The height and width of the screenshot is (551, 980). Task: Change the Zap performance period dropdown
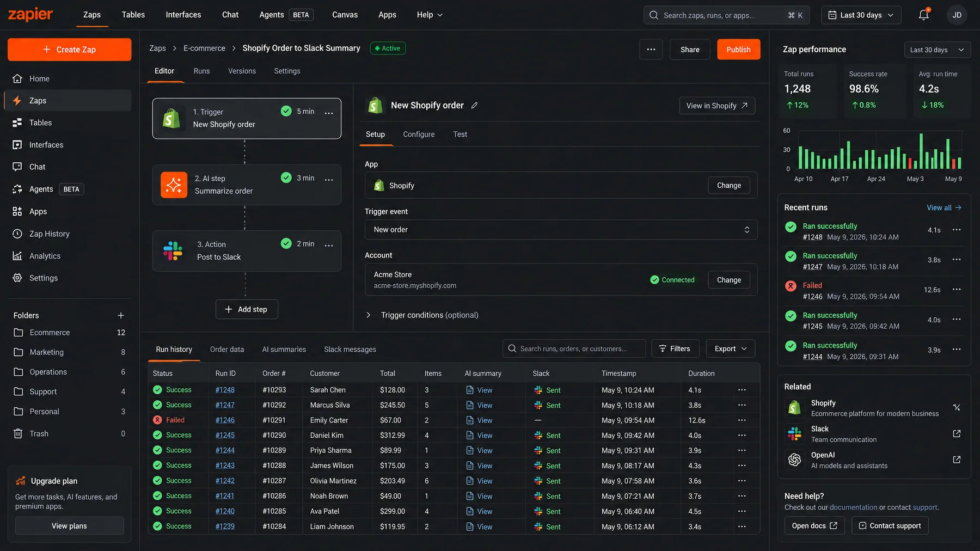pos(937,50)
